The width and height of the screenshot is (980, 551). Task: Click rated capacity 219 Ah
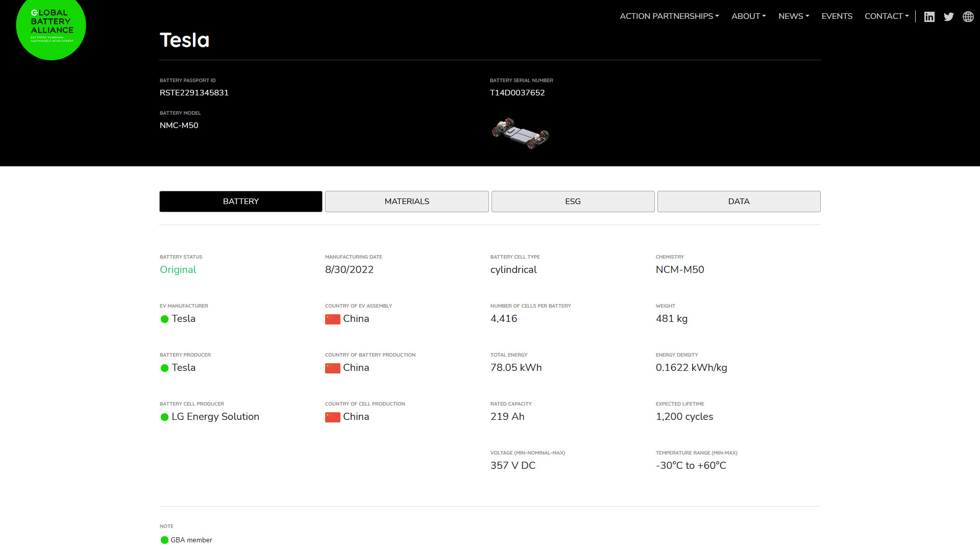coord(507,417)
